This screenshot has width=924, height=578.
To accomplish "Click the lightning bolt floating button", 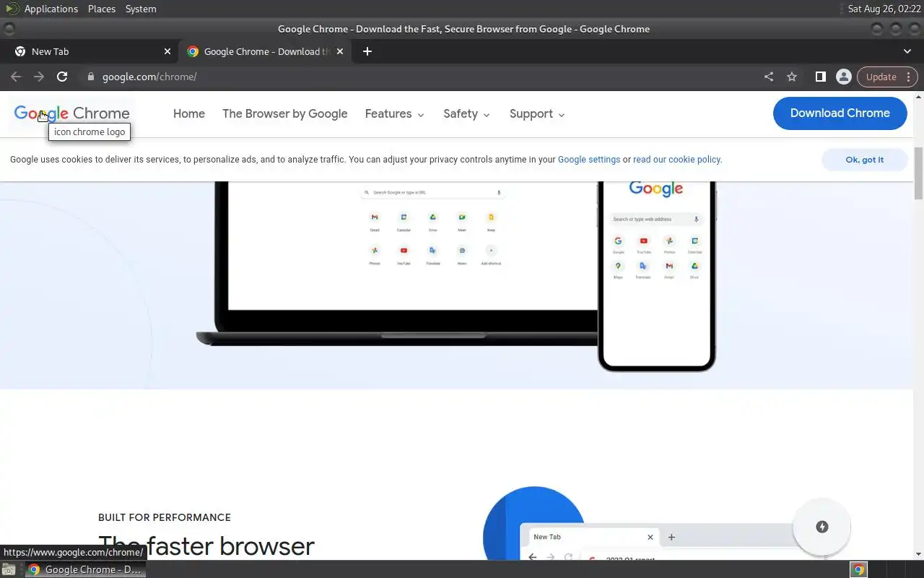I will coord(821,527).
